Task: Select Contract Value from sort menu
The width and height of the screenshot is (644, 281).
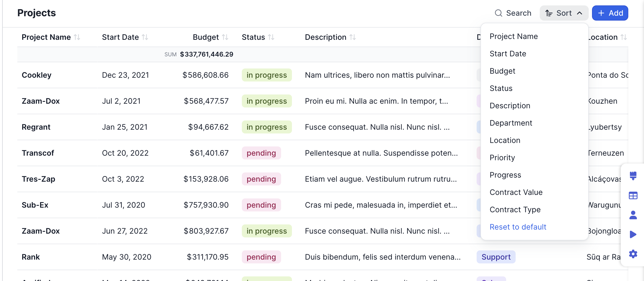Action: pyautogui.click(x=516, y=192)
